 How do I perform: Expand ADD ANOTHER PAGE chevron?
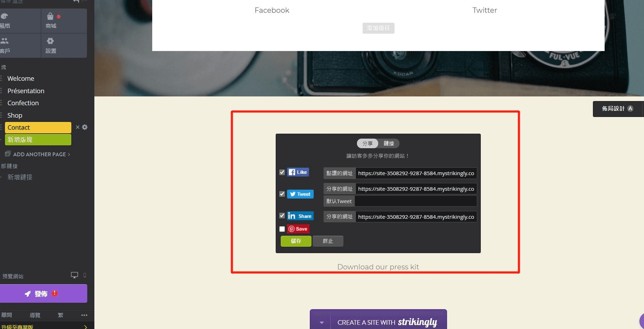point(69,155)
